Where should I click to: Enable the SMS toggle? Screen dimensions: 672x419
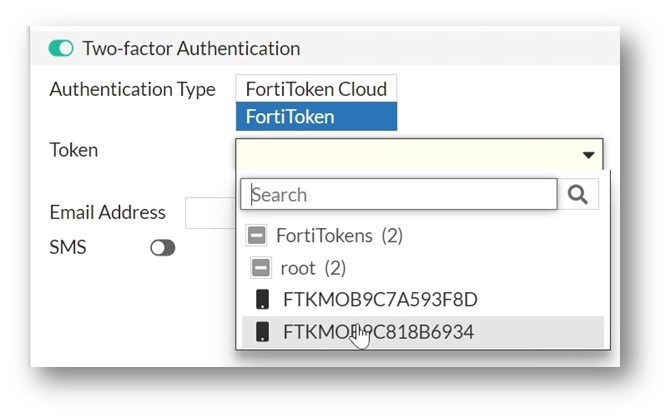coord(162,248)
